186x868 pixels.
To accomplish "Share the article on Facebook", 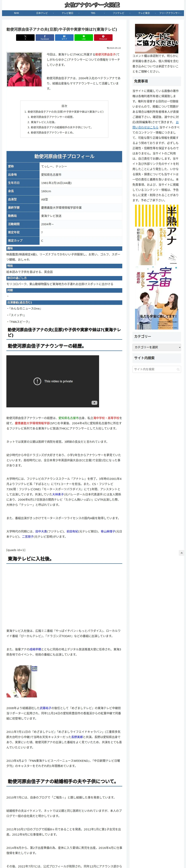I will coord(45,37).
